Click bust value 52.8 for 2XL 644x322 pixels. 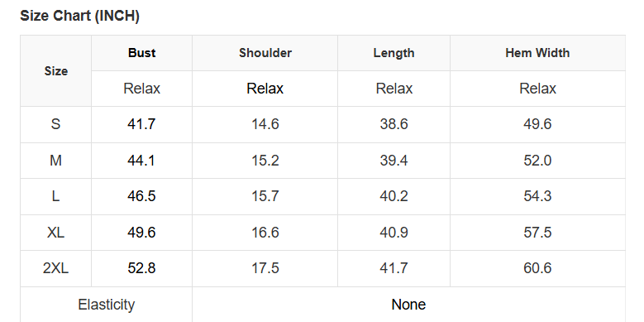141,268
